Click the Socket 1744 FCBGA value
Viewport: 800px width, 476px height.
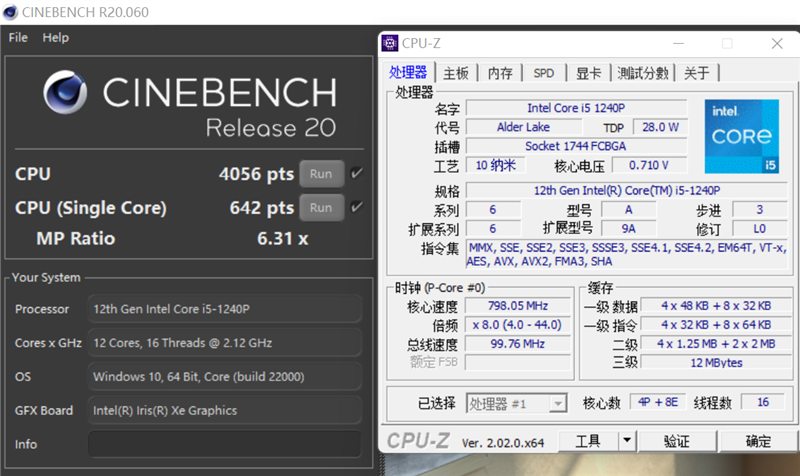tap(576, 146)
